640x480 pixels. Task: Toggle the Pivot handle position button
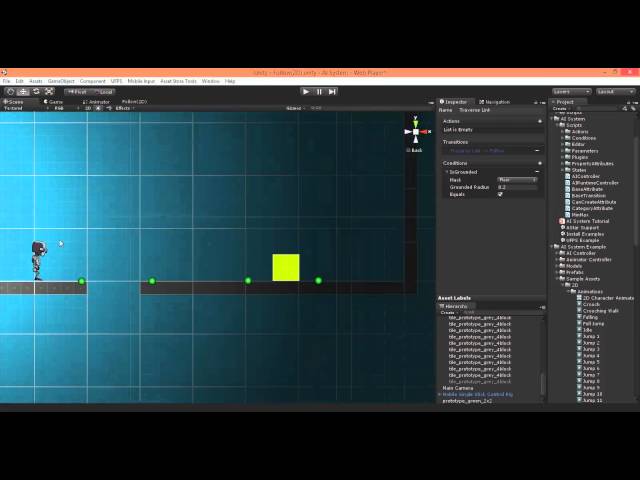tap(78, 92)
